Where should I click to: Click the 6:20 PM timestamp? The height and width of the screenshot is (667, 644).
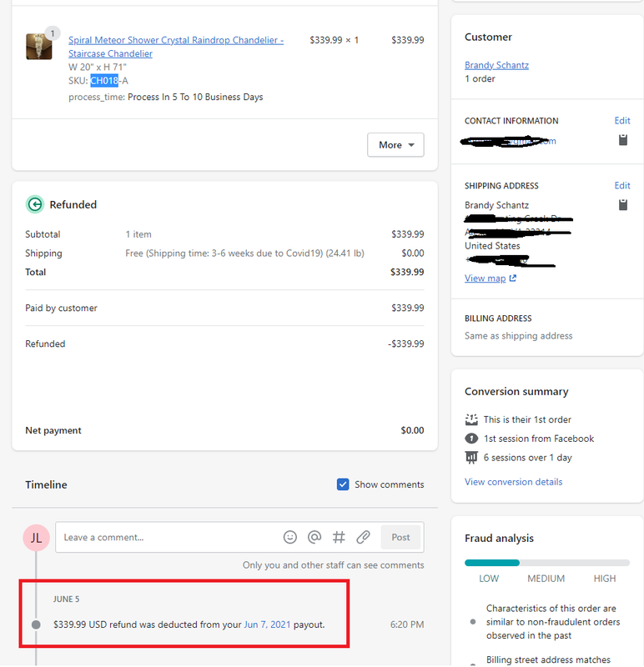(407, 624)
